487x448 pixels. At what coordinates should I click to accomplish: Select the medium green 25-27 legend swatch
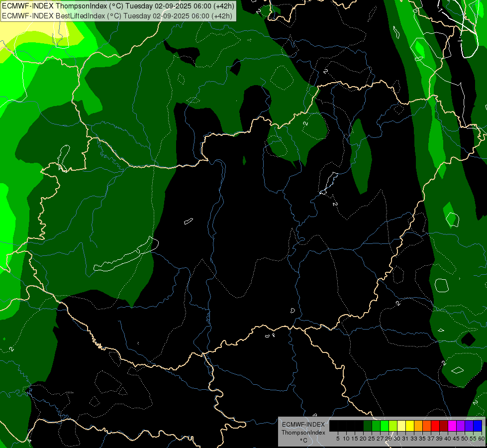376,426
